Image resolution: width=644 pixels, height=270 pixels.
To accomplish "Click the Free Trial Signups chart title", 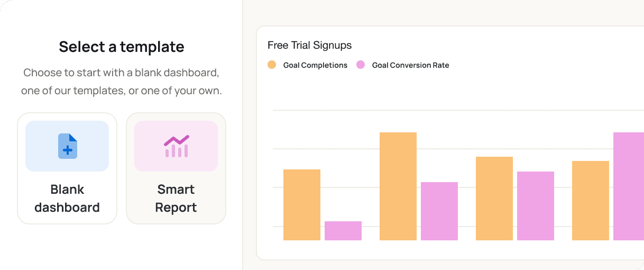I will click(x=309, y=46).
